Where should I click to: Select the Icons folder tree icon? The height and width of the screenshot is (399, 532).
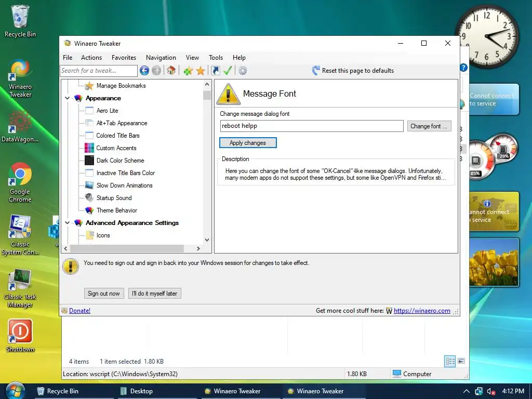tap(90, 235)
